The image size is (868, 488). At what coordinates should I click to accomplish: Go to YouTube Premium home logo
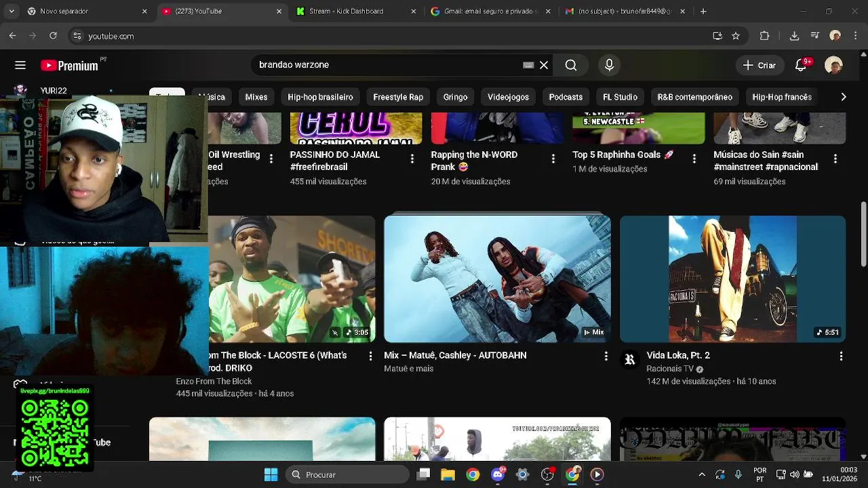point(69,65)
